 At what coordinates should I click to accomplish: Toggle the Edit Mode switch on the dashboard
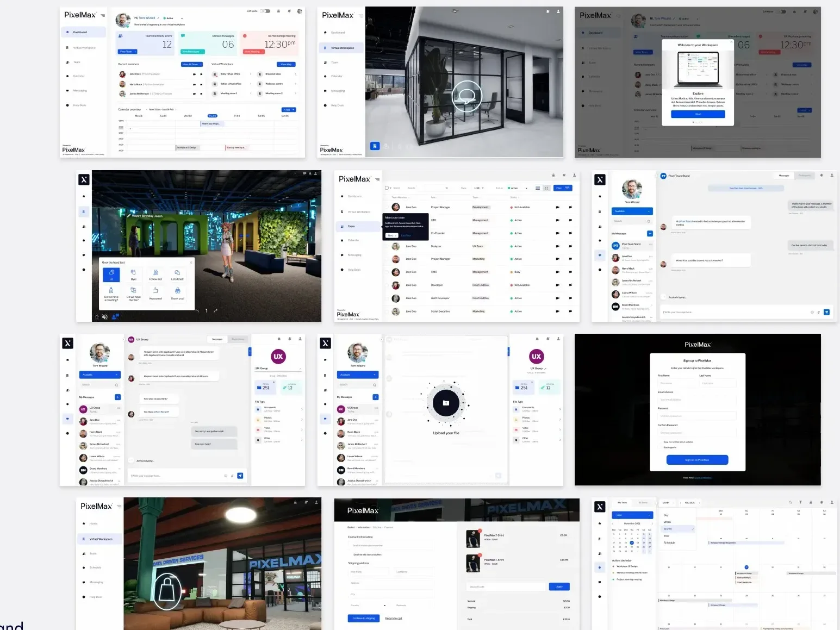click(x=265, y=11)
